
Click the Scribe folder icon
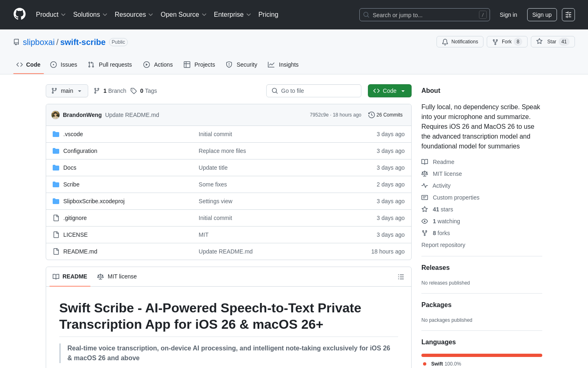(56, 184)
